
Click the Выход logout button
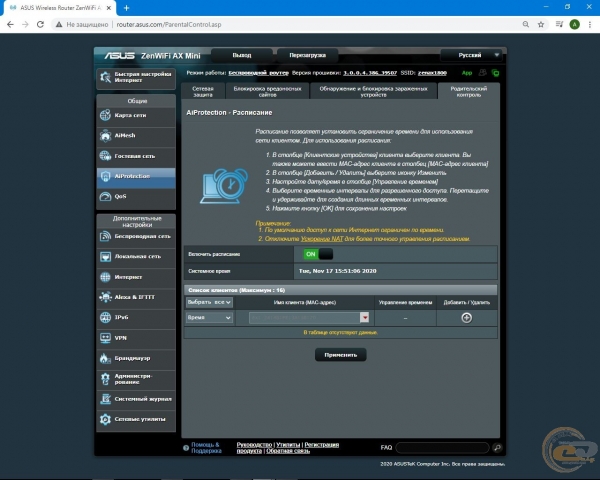pyautogui.click(x=242, y=55)
